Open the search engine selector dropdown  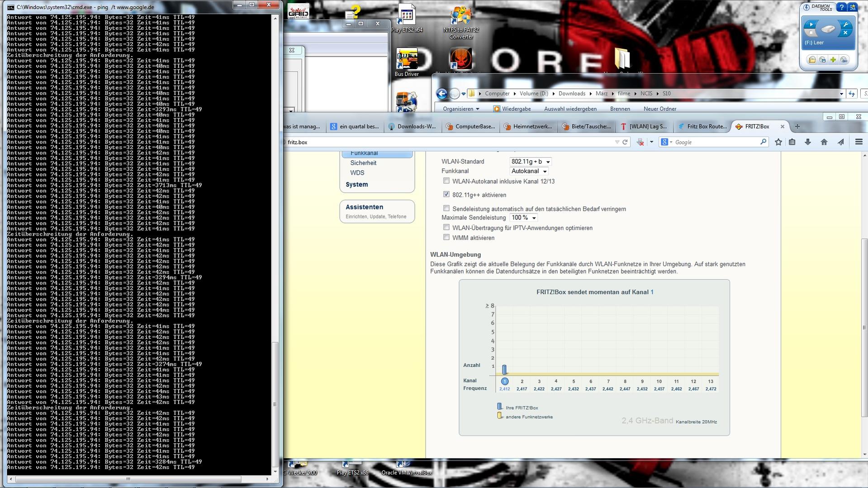click(x=667, y=142)
